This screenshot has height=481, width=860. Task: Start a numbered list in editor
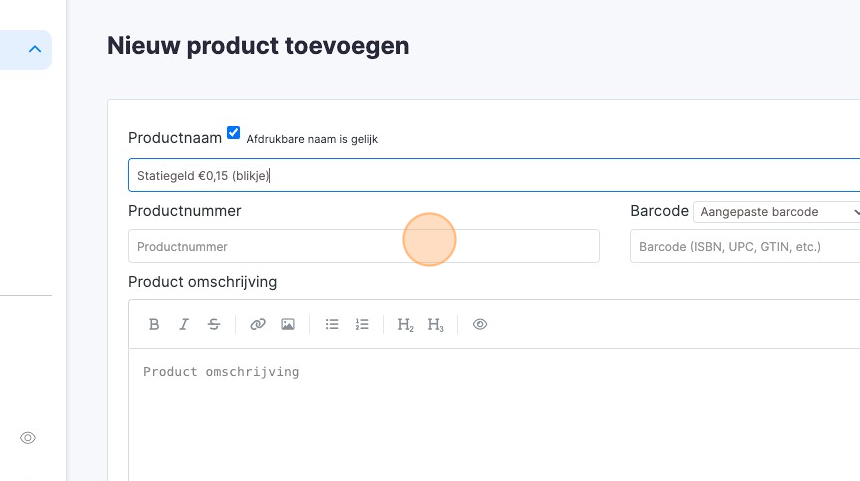(362, 324)
